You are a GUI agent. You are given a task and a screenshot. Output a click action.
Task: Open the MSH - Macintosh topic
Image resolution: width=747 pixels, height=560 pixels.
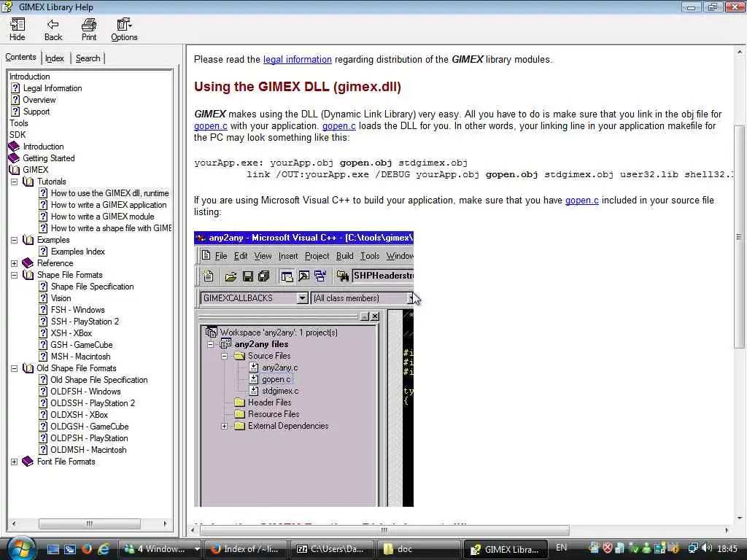coord(80,357)
